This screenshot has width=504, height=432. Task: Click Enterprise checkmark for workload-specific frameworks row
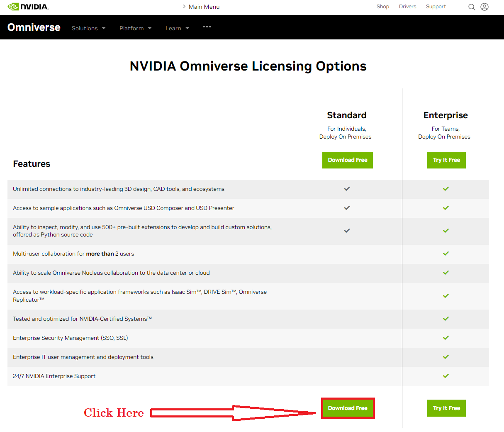tap(446, 296)
